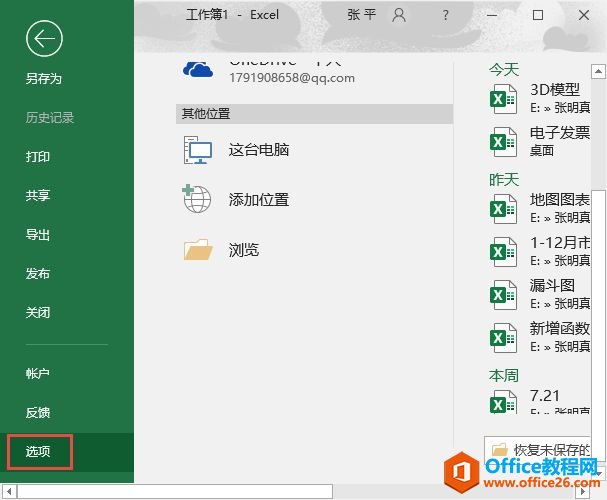Viewport: 607px width, 500px height.
Task: Click the Excel icon beside 3D模型
Action: click(503, 99)
